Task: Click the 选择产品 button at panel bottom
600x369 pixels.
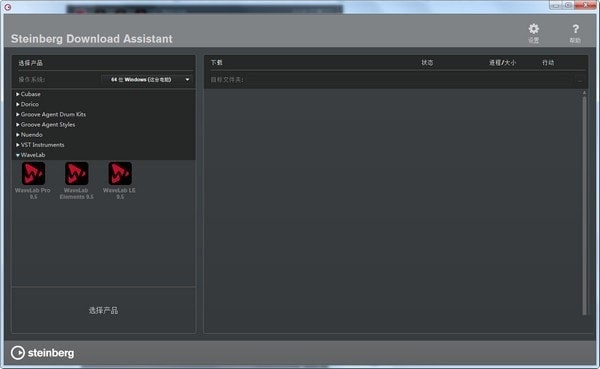Action: [x=103, y=310]
